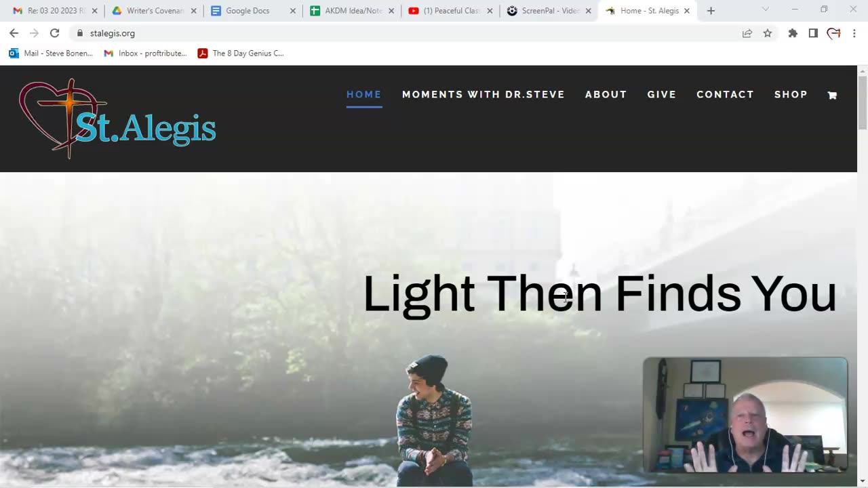868x488 pixels.
Task: Open the shopping cart icon
Action: click(832, 96)
